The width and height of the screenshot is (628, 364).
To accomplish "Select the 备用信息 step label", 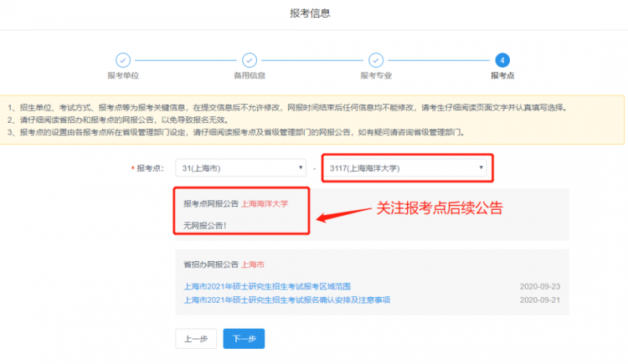I will [249, 76].
